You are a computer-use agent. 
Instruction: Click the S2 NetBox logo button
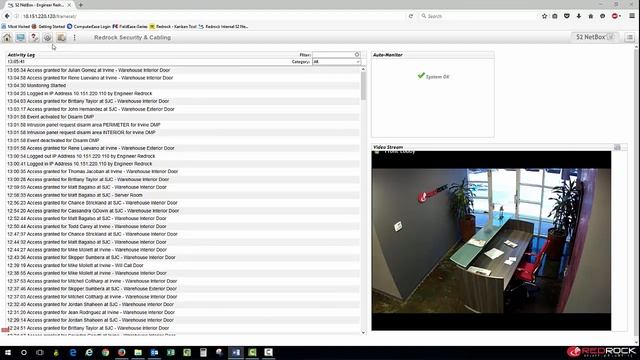click(595, 37)
